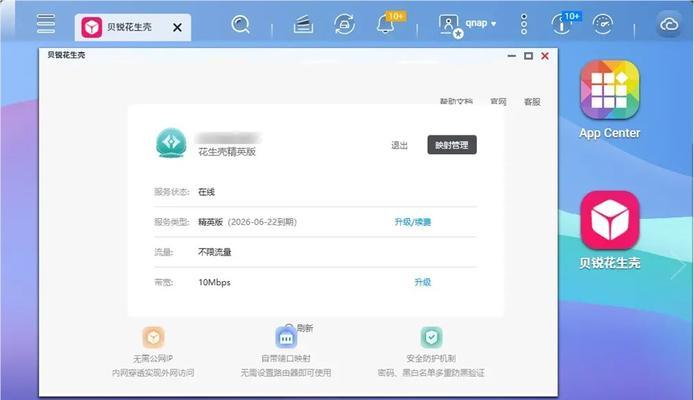
Task: Close the 贝锐花生壳 taskbar tab
Action: pos(177,27)
